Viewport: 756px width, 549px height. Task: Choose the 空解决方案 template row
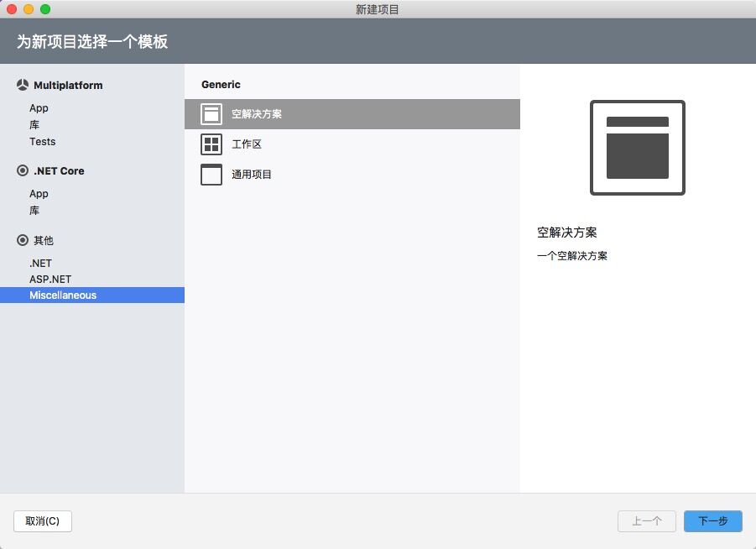tap(352, 114)
